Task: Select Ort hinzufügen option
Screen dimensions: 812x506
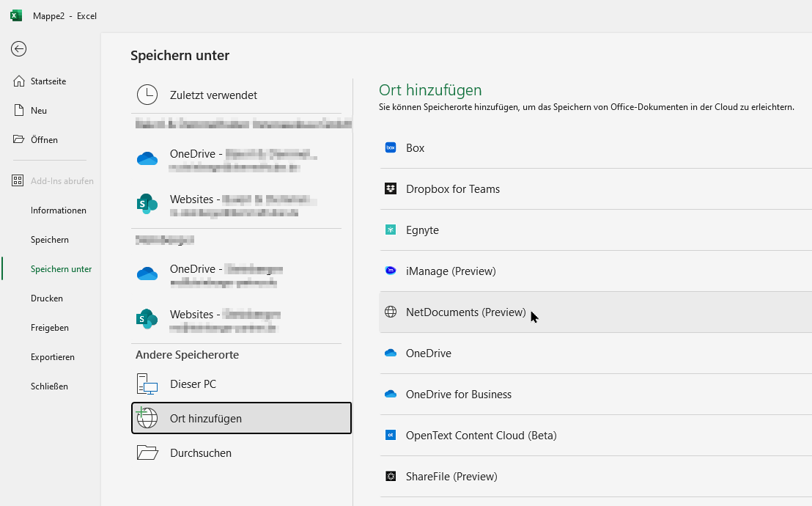Action: pyautogui.click(x=241, y=419)
